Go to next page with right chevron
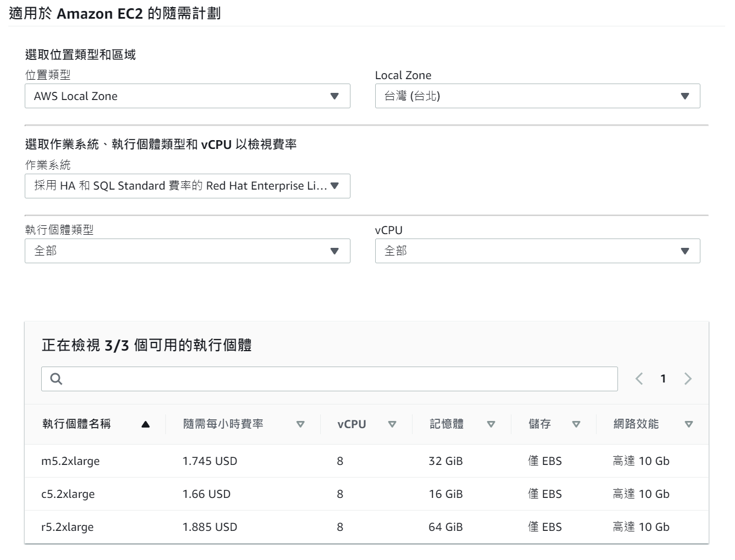Screen dimensions: 735x560 [x=688, y=379]
